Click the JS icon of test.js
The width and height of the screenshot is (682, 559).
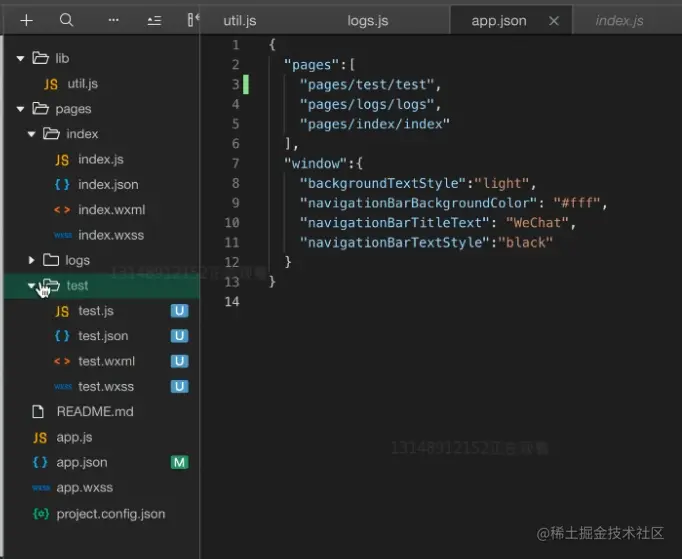(62, 311)
